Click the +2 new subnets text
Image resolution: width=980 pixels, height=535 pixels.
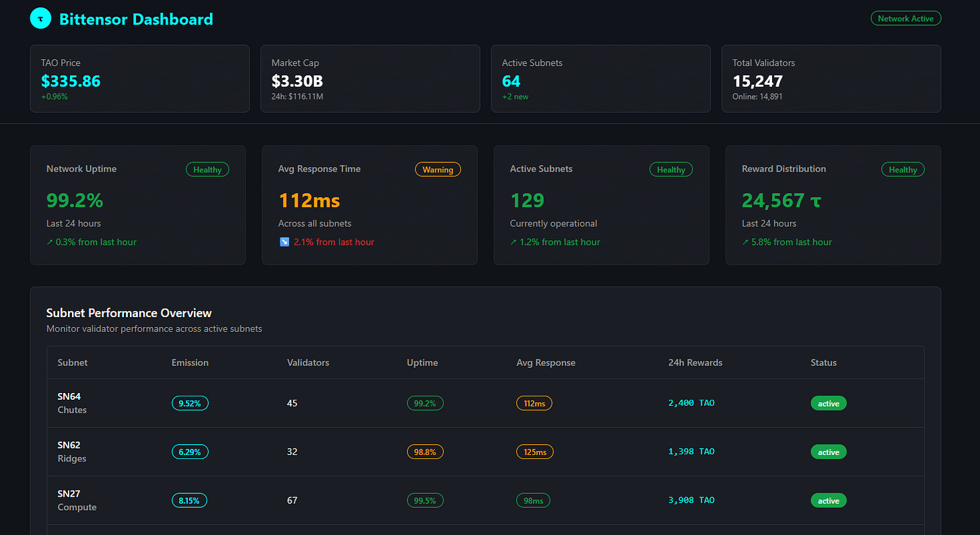pos(516,97)
